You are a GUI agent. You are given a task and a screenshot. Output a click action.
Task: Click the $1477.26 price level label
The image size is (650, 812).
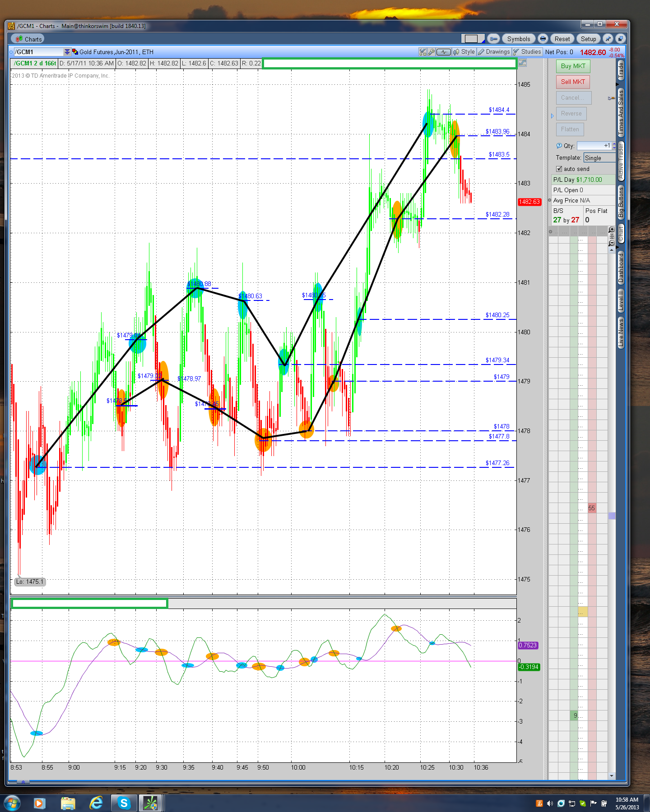(497, 463)
